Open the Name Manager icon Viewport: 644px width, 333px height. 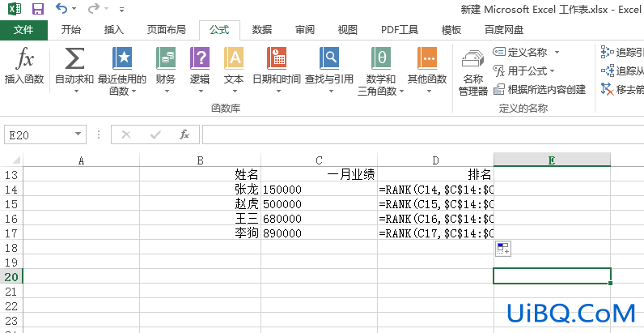[x=473, y=59]
